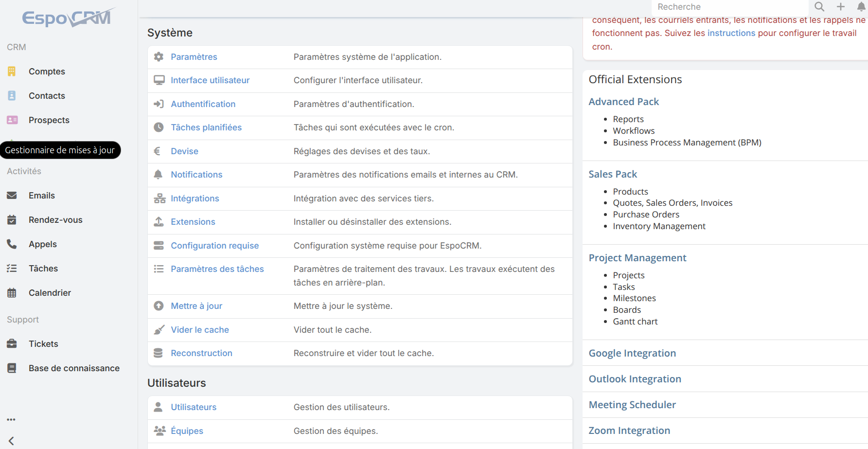Click the Comptes building icon in sidebar
868x449 pixels.
(x=12, y=72)
